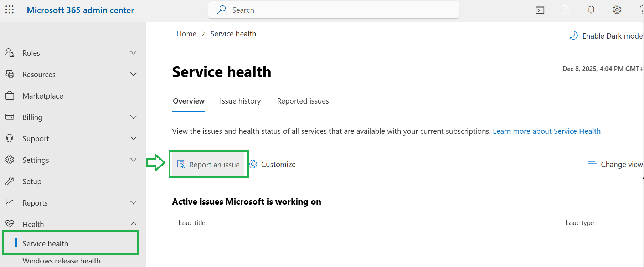The width and height of the screenshot is (644, 267).
Task: Click the Settings gear icon in sidebar
Action: [x=10, y=160]
